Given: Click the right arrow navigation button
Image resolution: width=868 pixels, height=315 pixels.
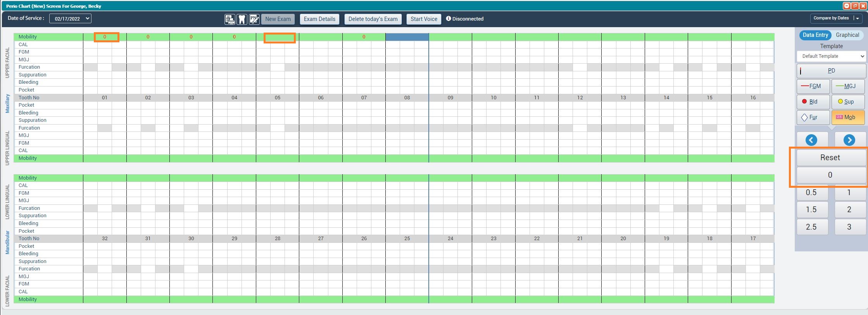Looking at the screenshot, I should coord(849,140).
